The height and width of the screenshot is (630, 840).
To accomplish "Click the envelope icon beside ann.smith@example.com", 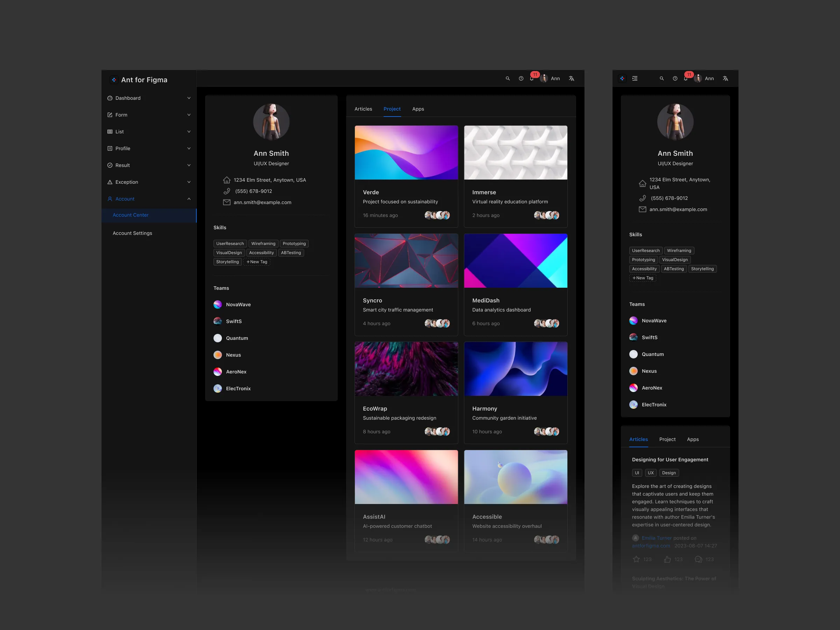I will (x=227, y=202).
